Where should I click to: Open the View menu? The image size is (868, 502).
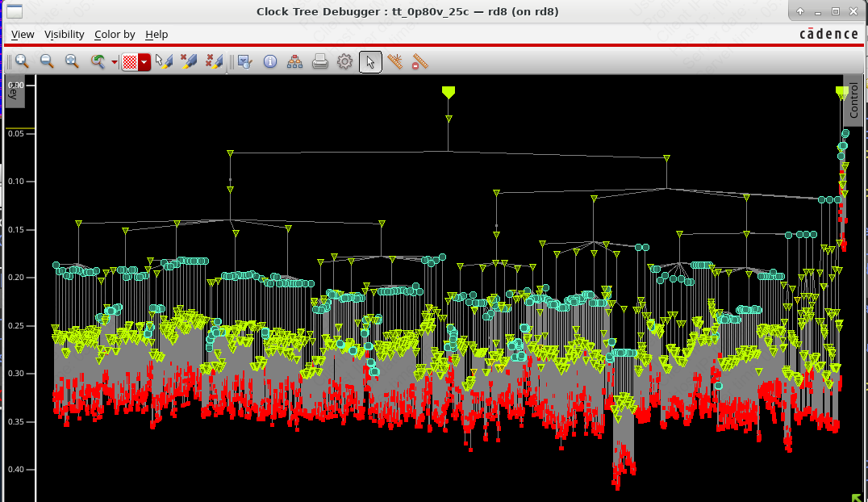pyautogui.click(x=23, y=34)
